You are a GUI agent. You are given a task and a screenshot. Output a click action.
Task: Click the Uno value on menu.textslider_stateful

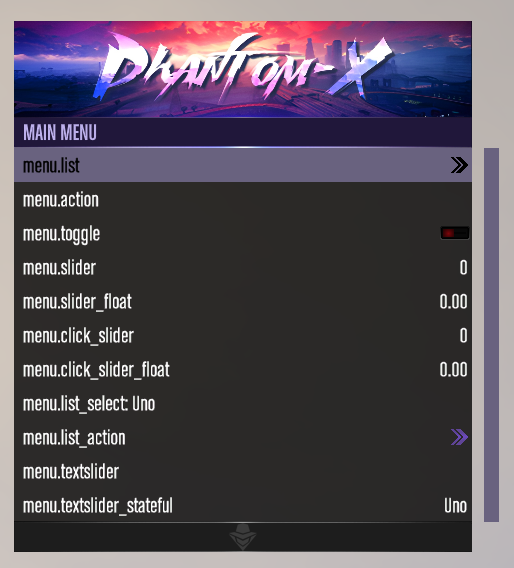(455, 506)
